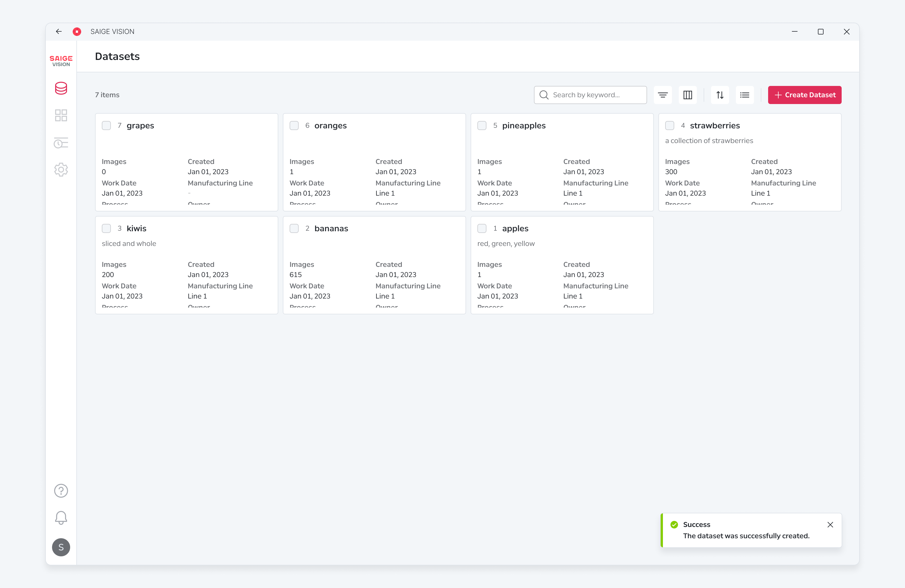Open the settings gear in sidebar
This screenshot has width=905, height=588.
(61, 170)
